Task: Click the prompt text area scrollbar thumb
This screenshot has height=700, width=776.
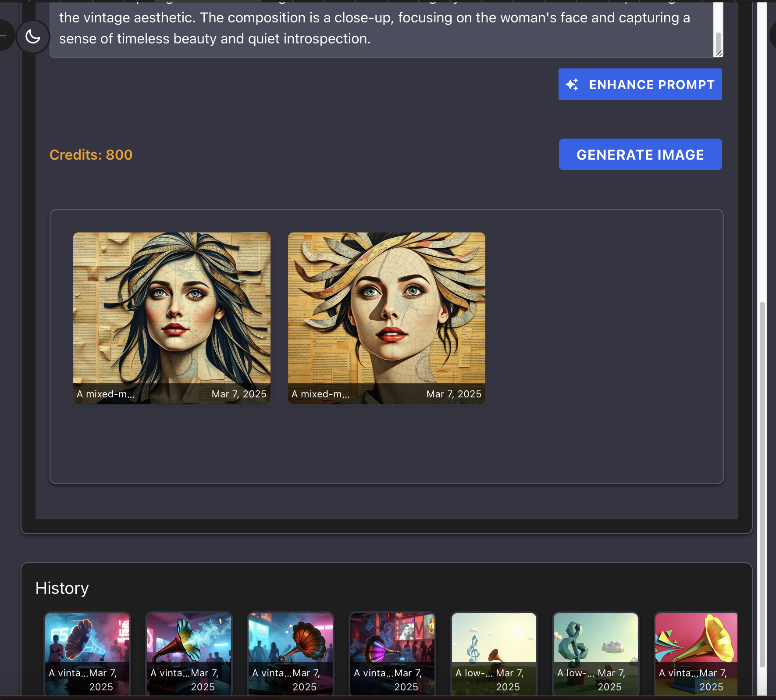Action: [719, 42]
